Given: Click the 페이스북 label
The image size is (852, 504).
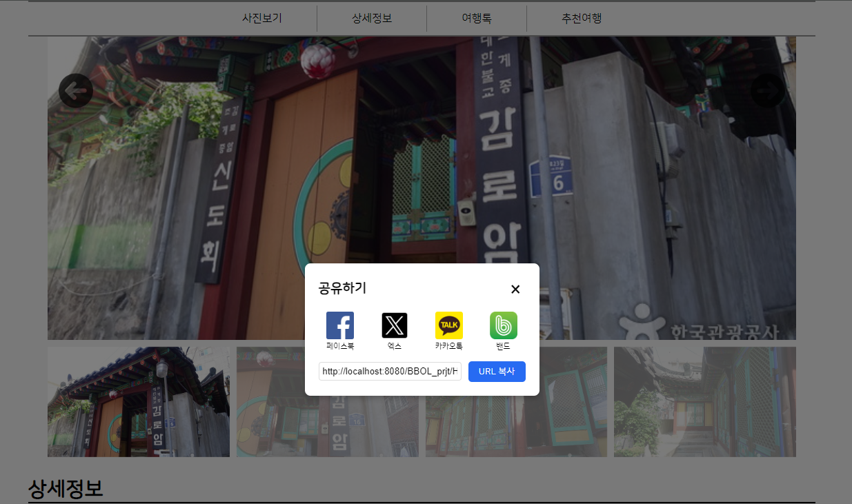Looking at the screenshot, I should point(339,346).
